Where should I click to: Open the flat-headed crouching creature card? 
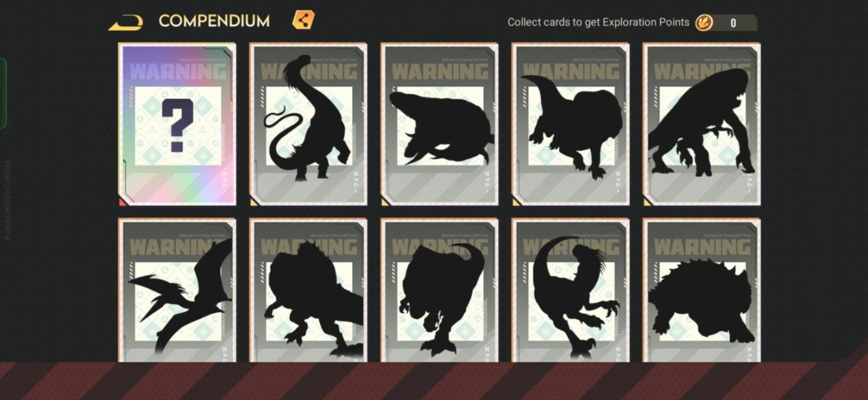click(x=439, y=124)
